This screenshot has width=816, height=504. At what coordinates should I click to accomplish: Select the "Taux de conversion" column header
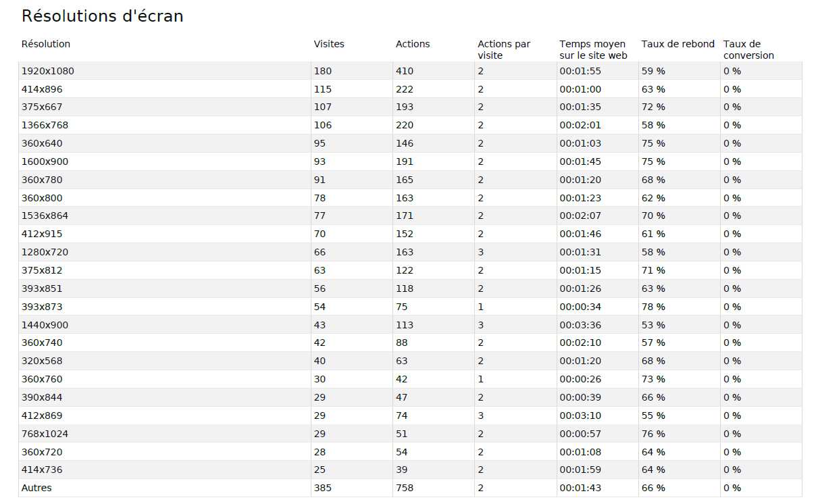[x=748, y=49]
